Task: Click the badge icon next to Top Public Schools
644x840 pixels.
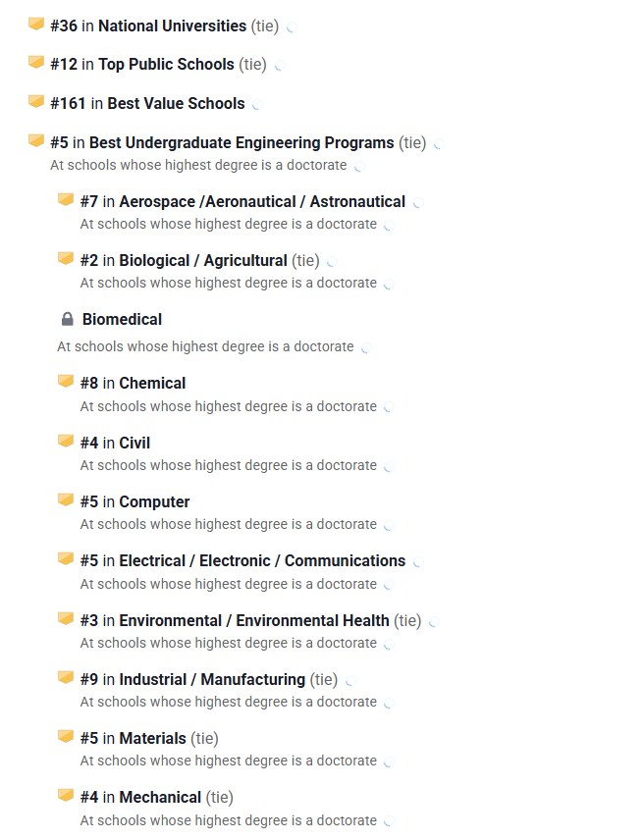Action: click(36, 63)
